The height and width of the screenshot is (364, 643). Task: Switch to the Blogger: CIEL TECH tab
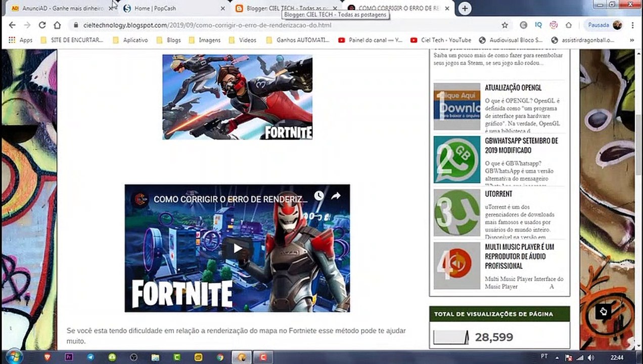tap(283, 9)
